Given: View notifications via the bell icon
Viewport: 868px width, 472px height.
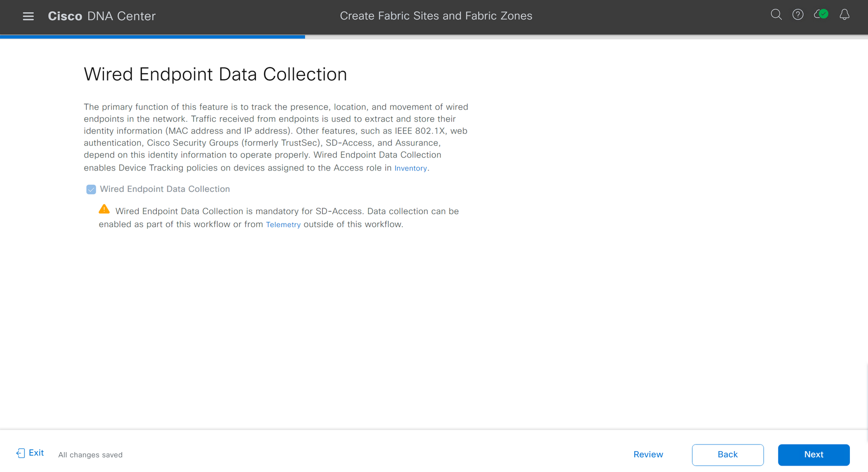Looking at the screenshot, I should [x=844, y=15].
